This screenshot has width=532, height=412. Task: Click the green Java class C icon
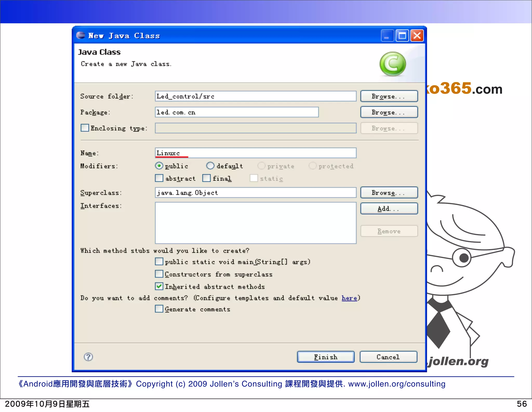tap(393, 64)
